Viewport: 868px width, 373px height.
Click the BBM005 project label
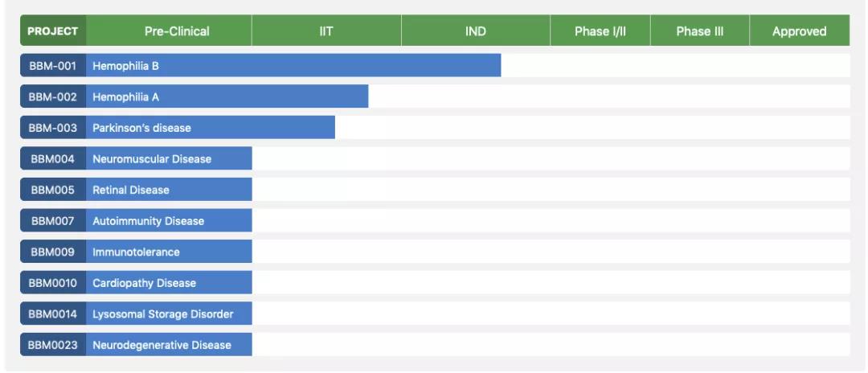[53, 190]
